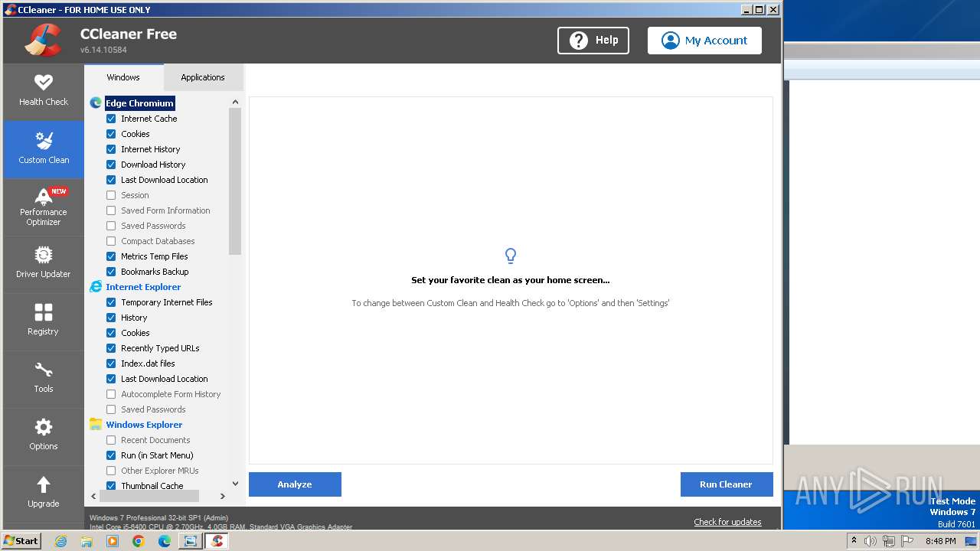This screenshot has height=551, width=980.
Task: Open the Windows Start menu
Action: point(21,541)
